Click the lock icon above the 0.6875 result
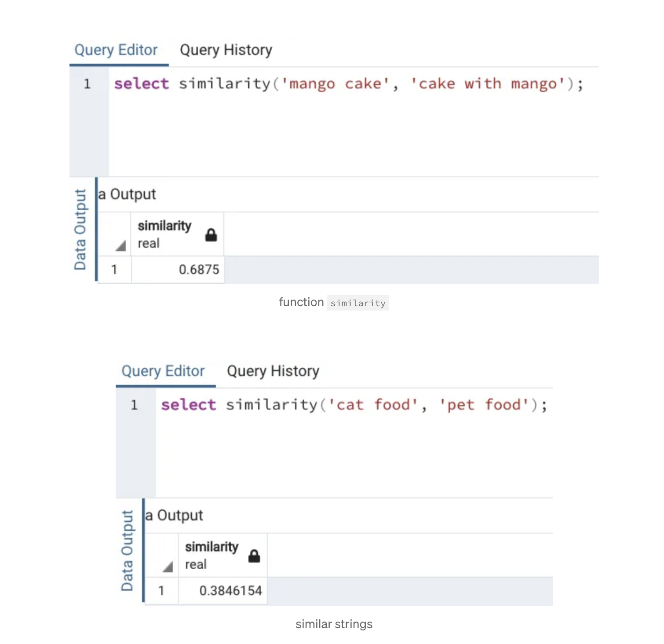This screenshot has height=644, width=664. 211,235
